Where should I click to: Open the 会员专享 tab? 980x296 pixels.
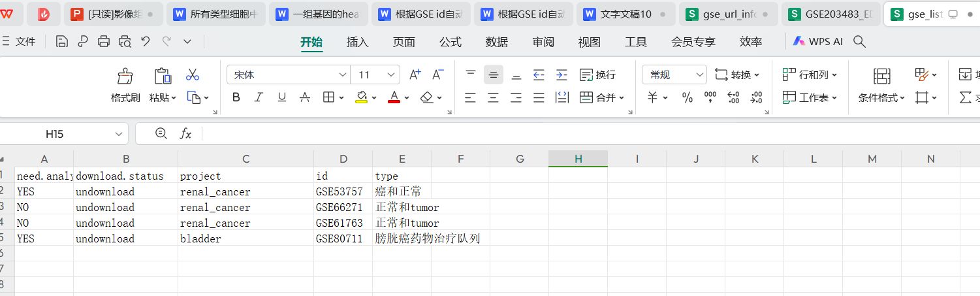693,42
